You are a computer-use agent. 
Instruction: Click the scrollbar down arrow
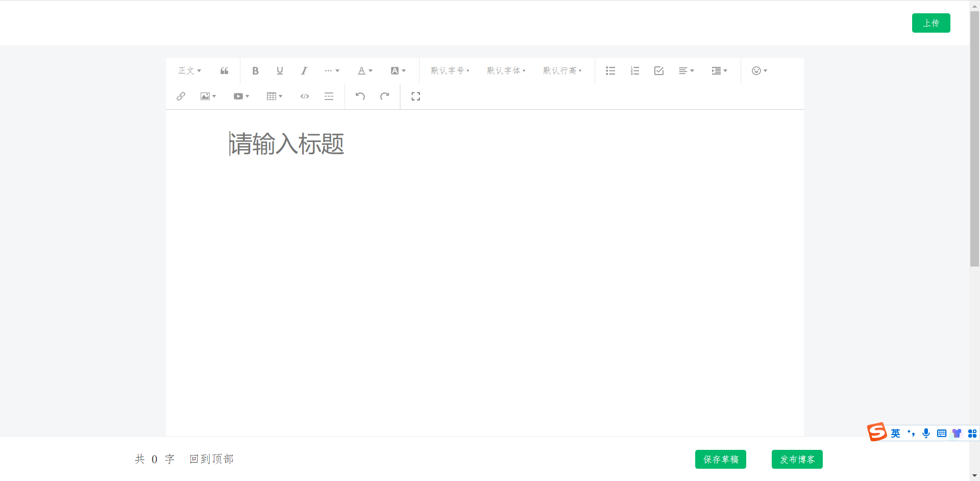tap(974, 476)
